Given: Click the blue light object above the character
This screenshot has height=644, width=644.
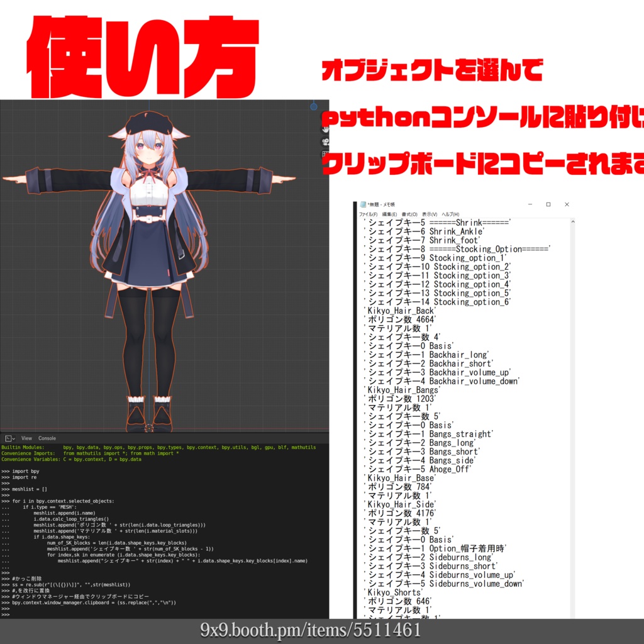Looking at the screenshot, I should click(x=314, y=107).
